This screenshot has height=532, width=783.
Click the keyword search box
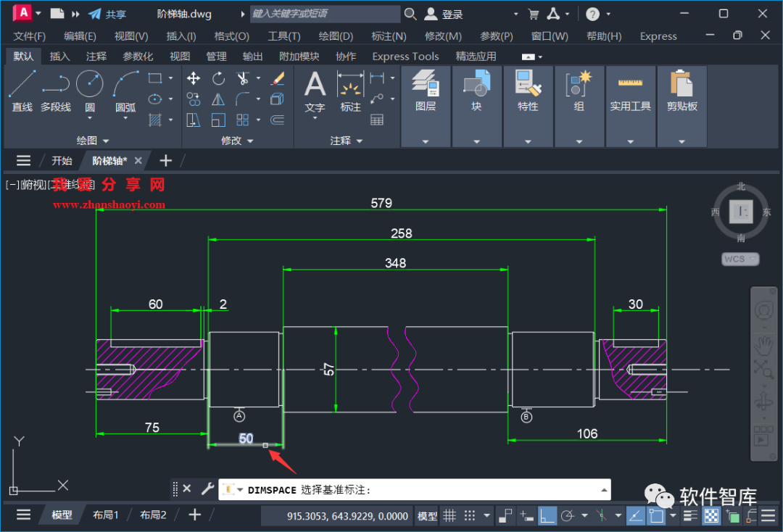pos(325,14)
